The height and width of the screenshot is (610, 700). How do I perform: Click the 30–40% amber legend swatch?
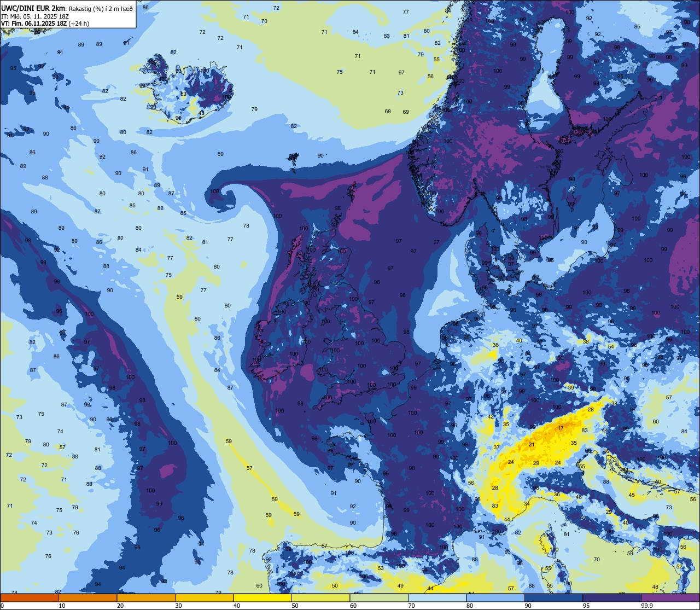click(204, 597)
